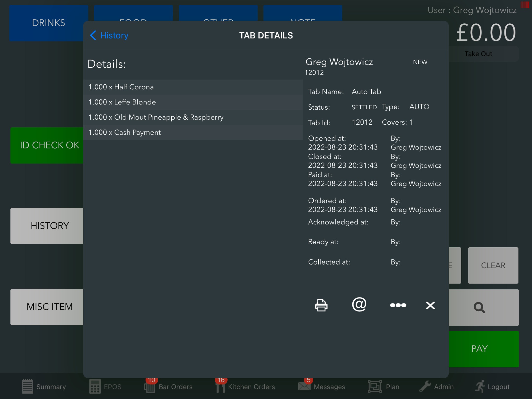Go back to History

[x=109, y=35]
